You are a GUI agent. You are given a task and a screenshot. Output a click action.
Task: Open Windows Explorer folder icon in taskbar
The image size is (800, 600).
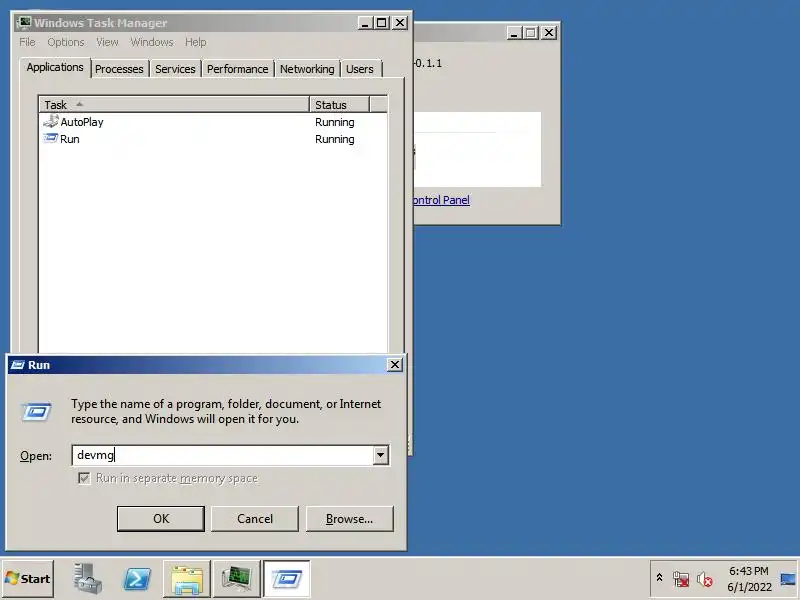coord(187,579)
